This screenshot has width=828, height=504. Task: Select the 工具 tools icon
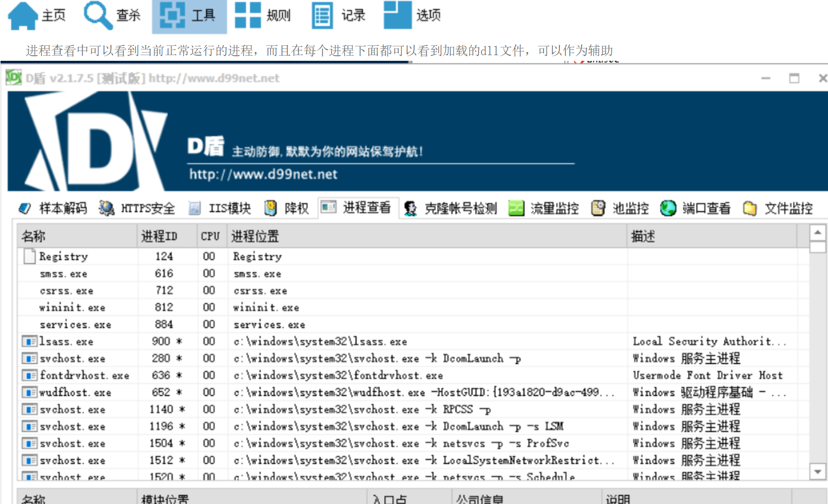point(172,15)
